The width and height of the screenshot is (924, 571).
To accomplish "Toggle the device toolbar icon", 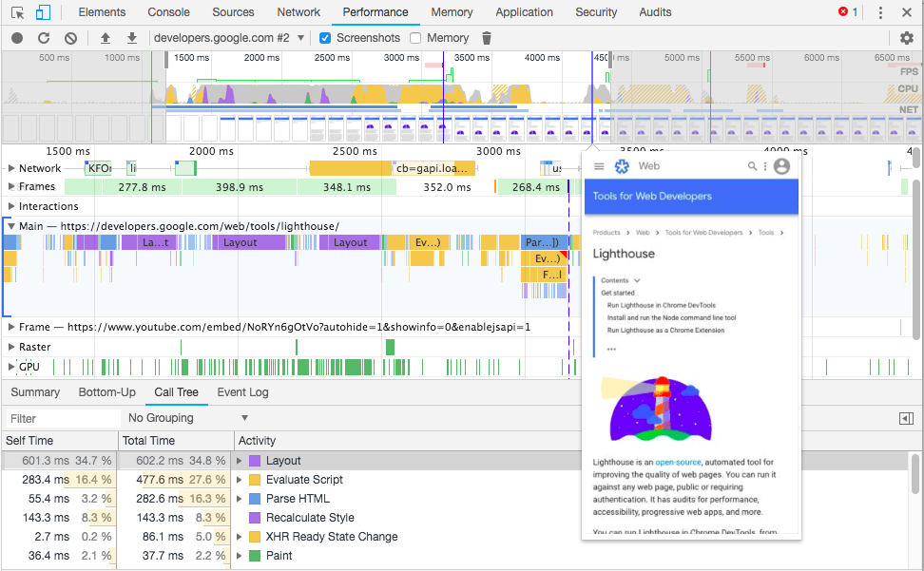I will point(43,12).
